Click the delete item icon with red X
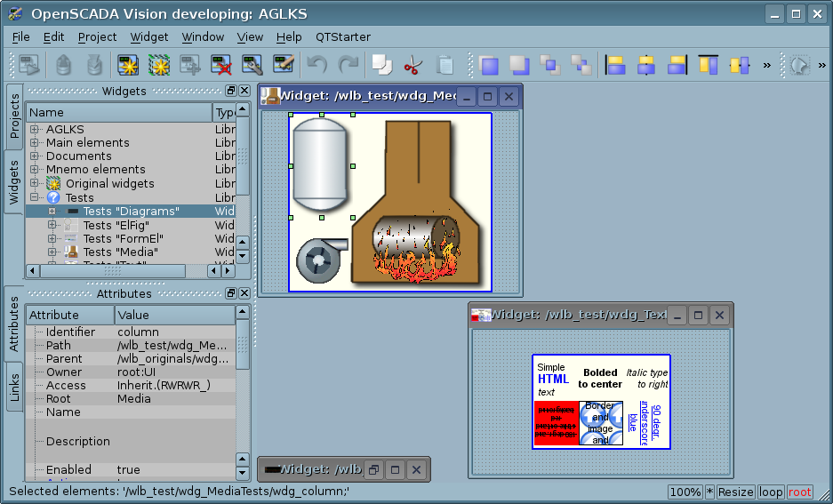Screen dimensions: 833x504 pos(221,65)
